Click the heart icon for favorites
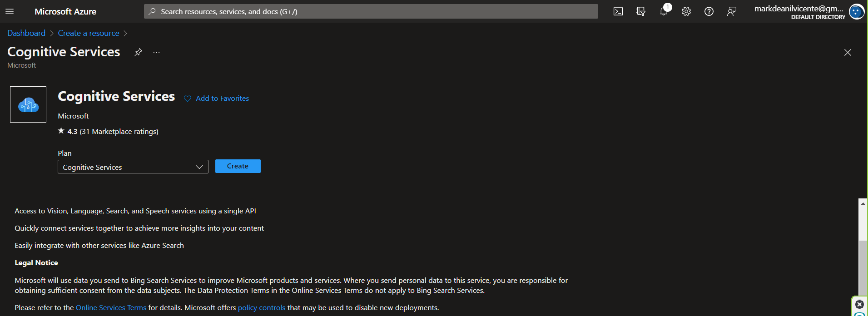868x316 pixels. 187,99
